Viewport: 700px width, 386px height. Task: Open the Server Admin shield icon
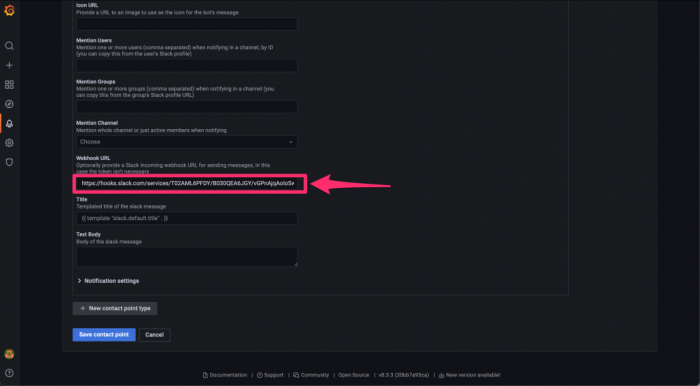tap(9, 162)
